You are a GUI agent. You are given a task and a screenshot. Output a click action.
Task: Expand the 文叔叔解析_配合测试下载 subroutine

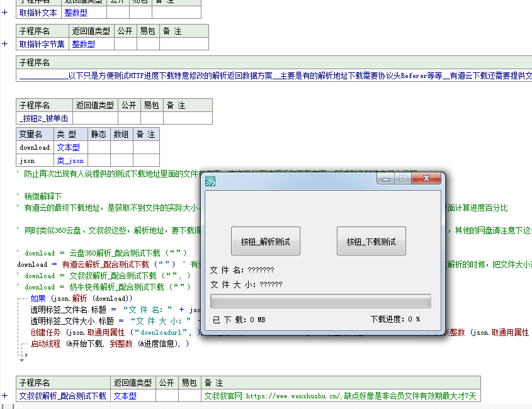coord(5,396)
